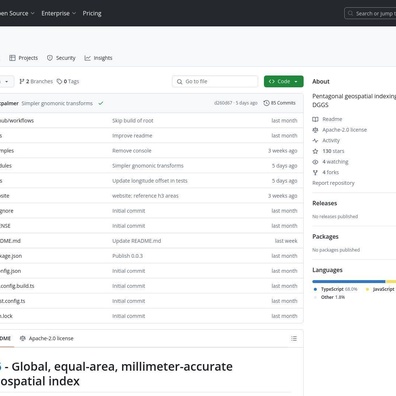Switch to the Apache-2.0 license tab below files
The height and width of the screenshot is (396, 396).
coord(47,338)
